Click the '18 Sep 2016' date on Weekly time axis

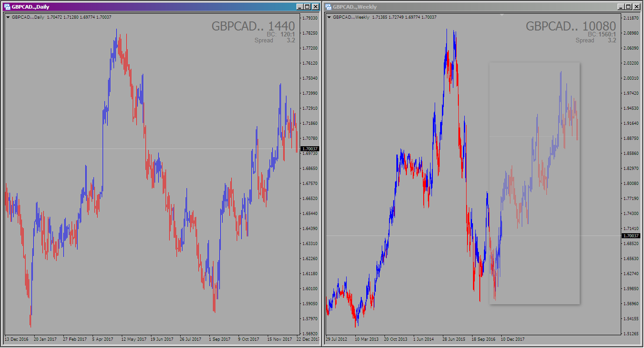click(x=483, y=339)
